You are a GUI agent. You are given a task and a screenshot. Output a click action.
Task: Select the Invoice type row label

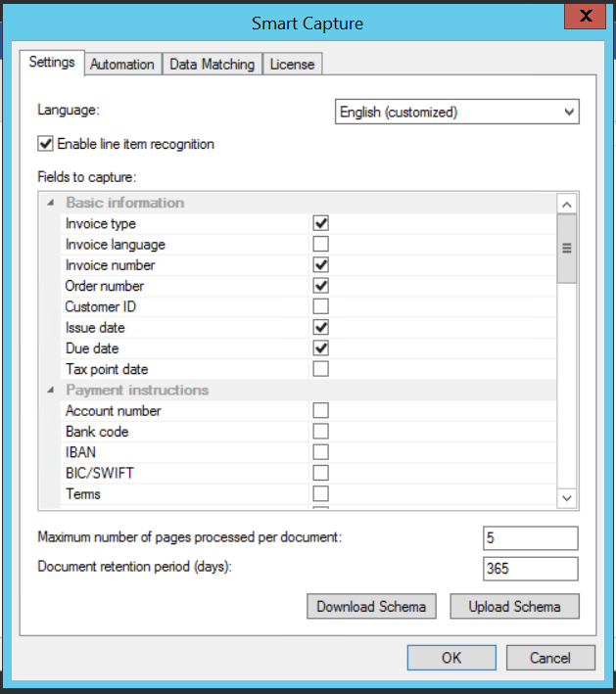(101, 223)
